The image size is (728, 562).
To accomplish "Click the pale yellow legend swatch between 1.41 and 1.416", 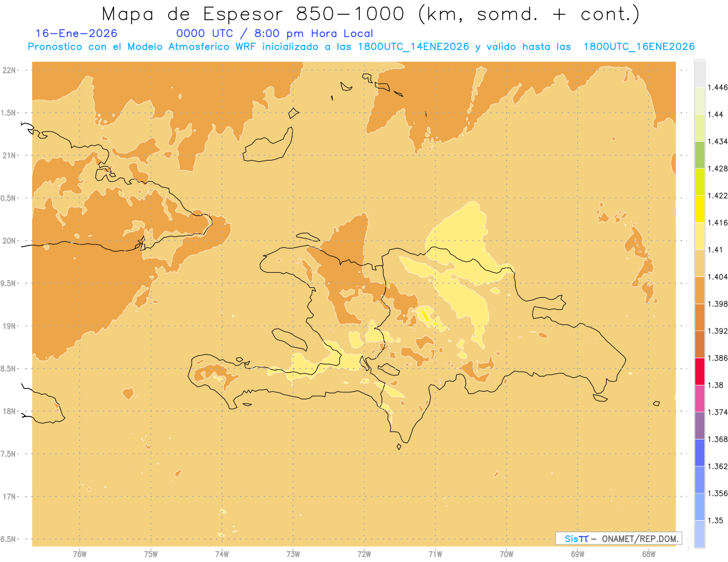I will tap(699, 236).
